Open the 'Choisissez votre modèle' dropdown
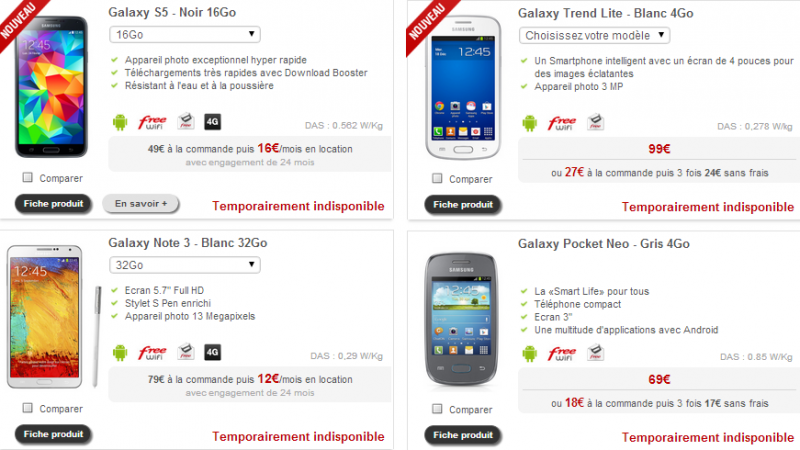This screenshot has width=800, height=450. [594, 36]
